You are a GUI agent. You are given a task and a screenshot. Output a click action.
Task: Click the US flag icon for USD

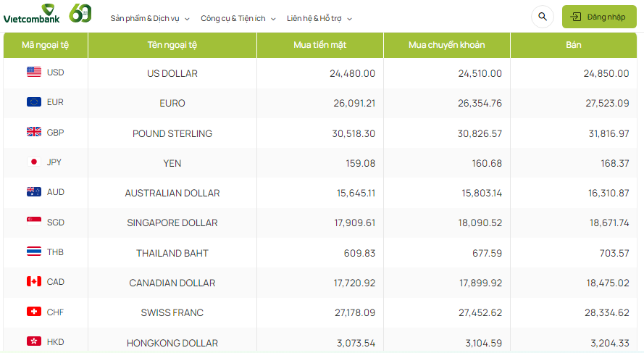click(x=34, y=72)
